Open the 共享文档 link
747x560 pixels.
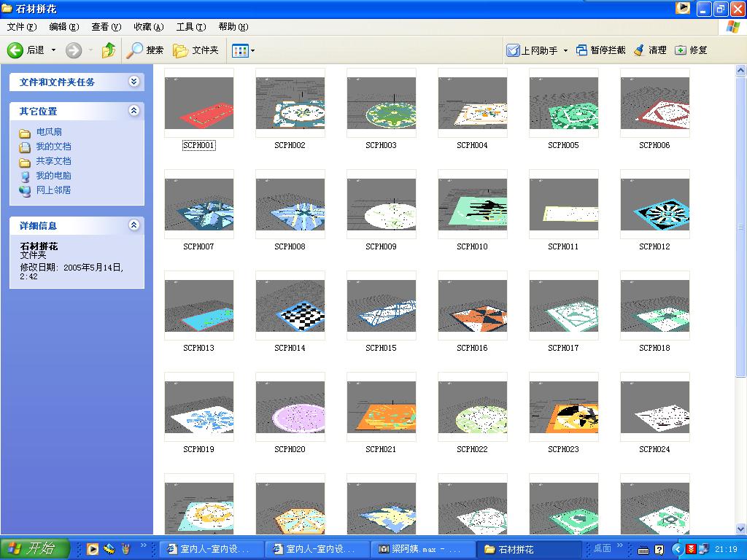[53, 161]
